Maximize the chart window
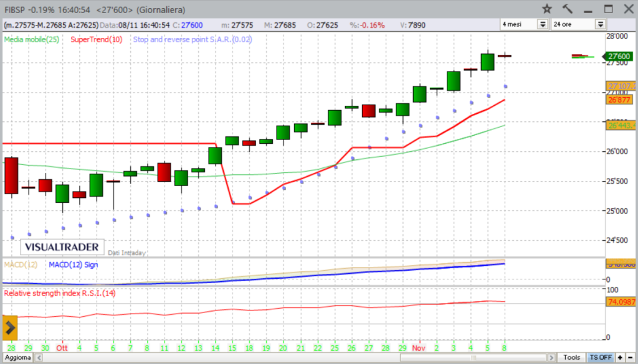This screenshot has height=364, width=638. tap(608, 9)
